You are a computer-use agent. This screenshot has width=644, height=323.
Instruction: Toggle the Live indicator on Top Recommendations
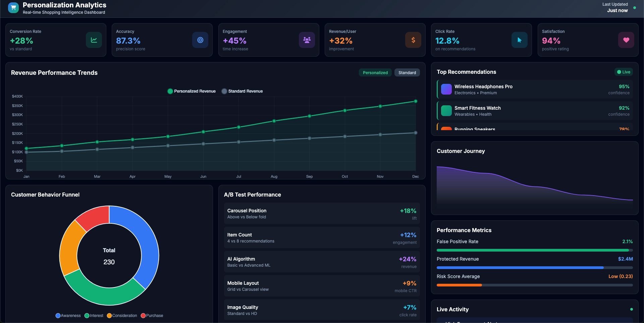tap(624, 72)
